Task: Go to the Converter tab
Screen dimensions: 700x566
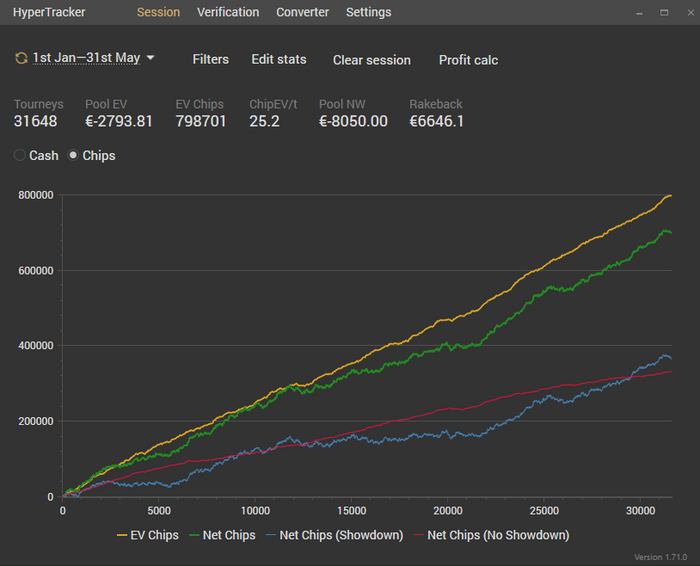Action: (303, 12)
